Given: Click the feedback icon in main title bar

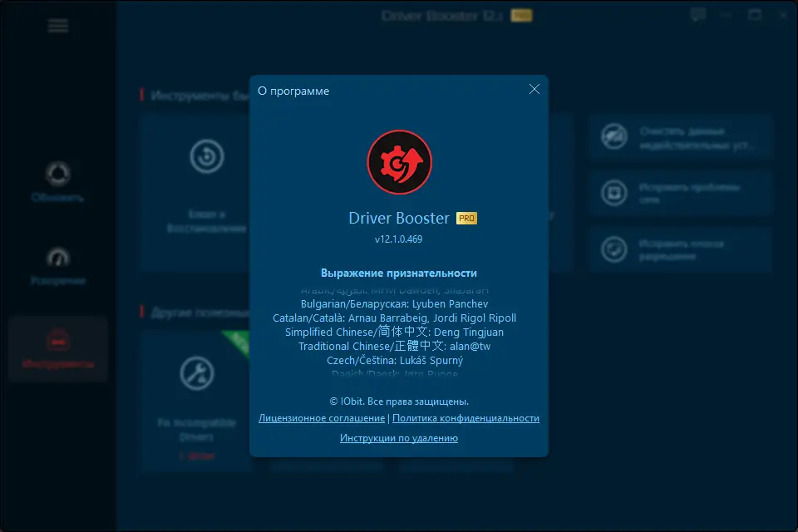Looking at the screenshot, I should coord(698,15).
